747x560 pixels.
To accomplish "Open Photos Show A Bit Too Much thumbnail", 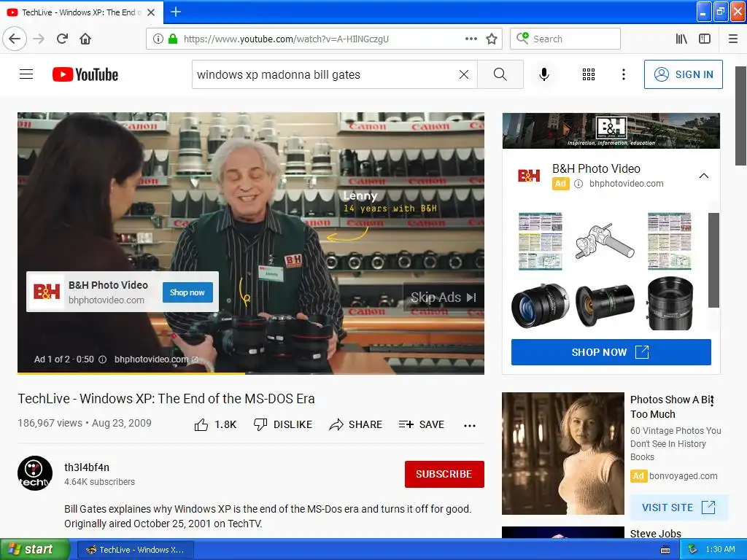I will tap(562, 454).
